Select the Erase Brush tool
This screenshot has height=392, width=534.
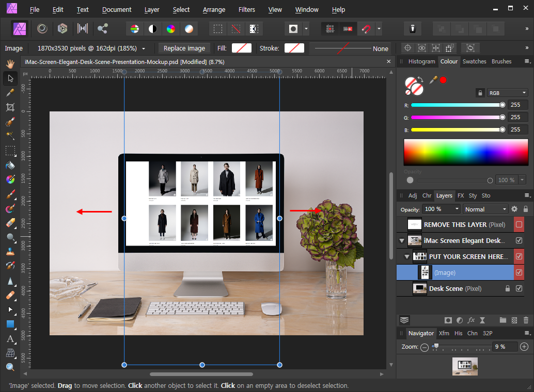pos(10,223)
